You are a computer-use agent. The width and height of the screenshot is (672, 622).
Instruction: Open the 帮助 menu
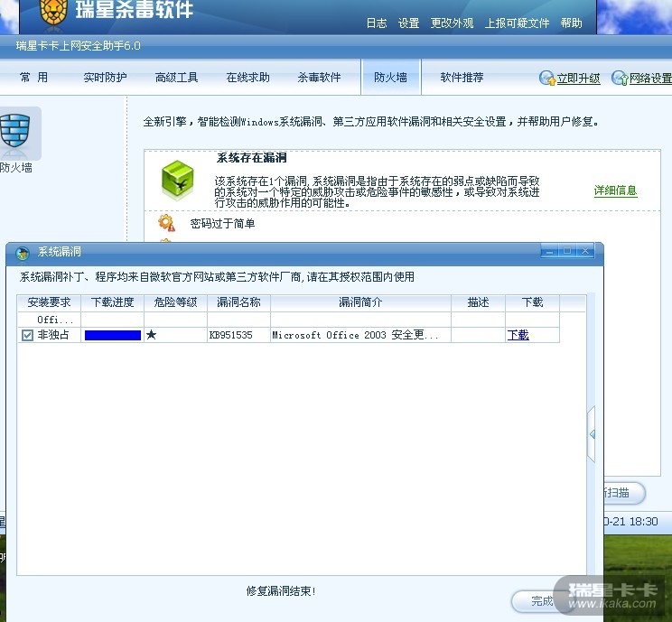point(571,23)
